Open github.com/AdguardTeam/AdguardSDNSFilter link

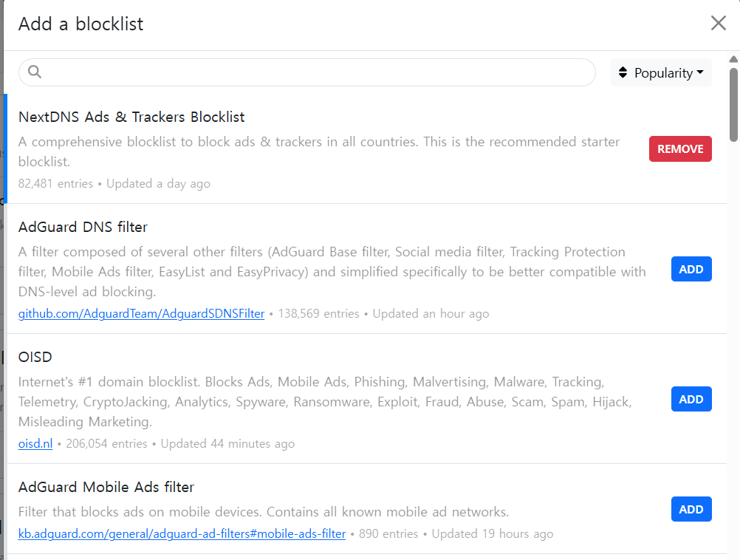click(x=141, y=313)
